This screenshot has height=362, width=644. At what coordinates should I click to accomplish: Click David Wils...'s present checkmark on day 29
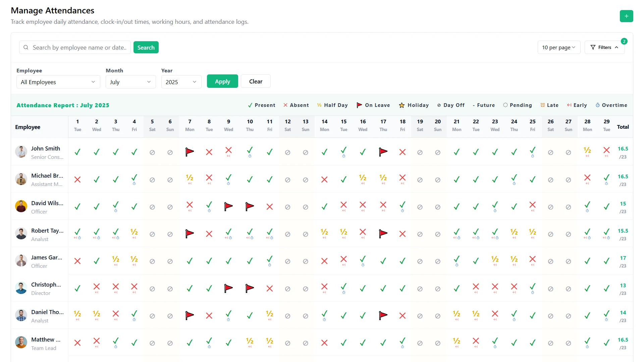(x=607, y=207)
